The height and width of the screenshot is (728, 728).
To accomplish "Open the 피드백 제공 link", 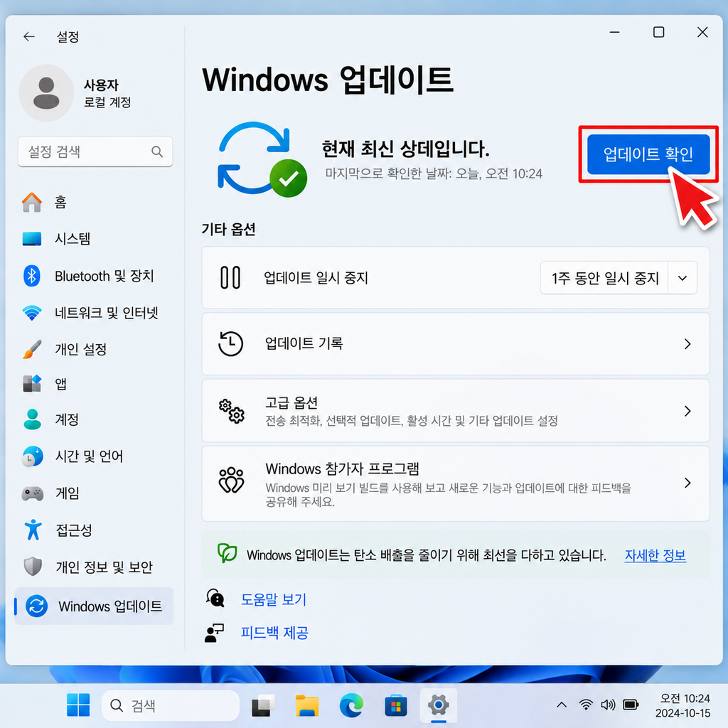I will pos(274,632).
